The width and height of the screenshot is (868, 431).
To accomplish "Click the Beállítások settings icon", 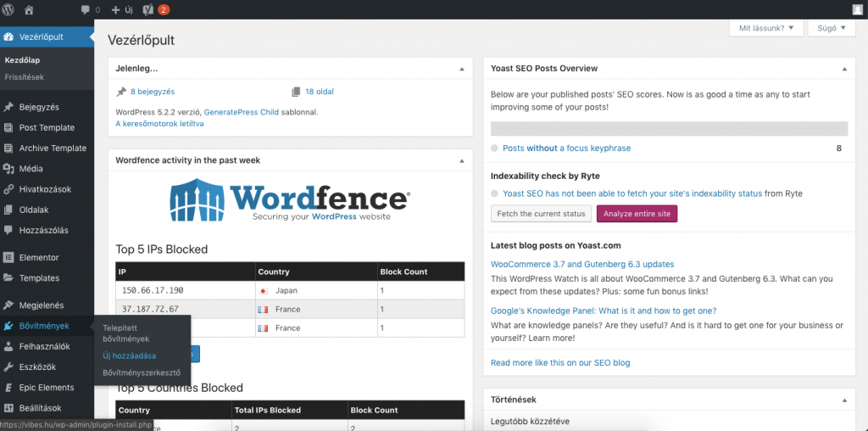I will coord(8,408).
